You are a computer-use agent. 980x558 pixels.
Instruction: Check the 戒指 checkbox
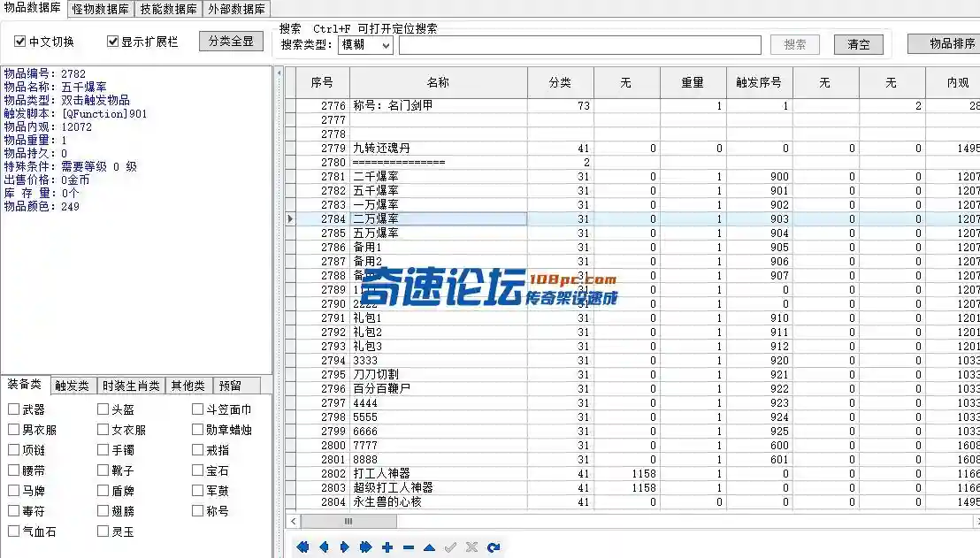tap(197, 450)
